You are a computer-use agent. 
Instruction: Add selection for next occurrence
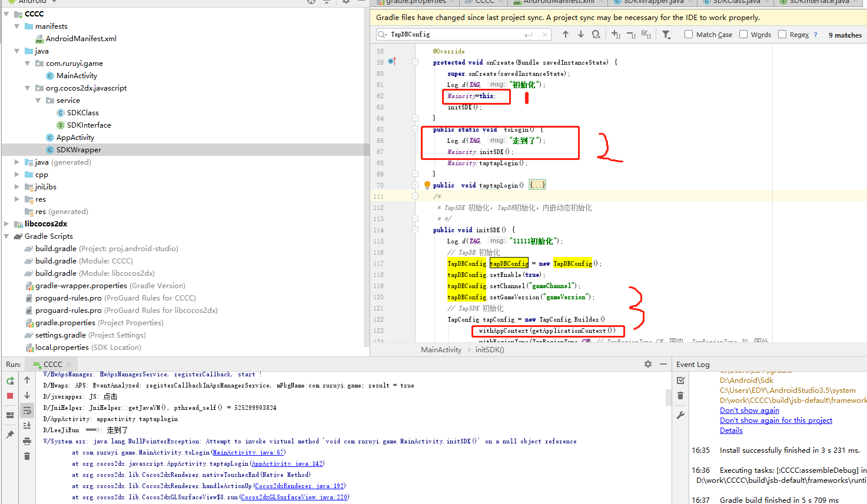(616, 35)
